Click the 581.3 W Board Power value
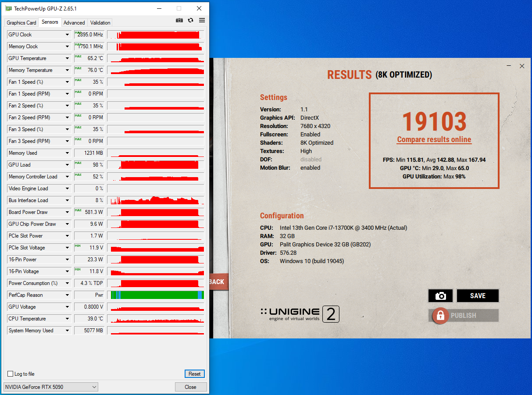Viewport: 532px width, 395px height. coord(94,212)
